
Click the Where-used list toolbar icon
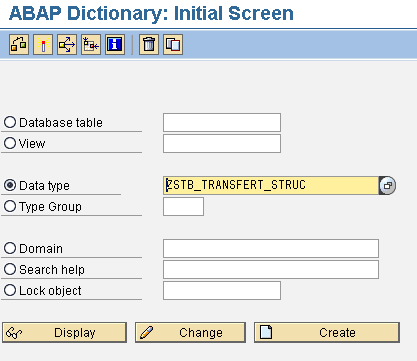pos(67,44)
